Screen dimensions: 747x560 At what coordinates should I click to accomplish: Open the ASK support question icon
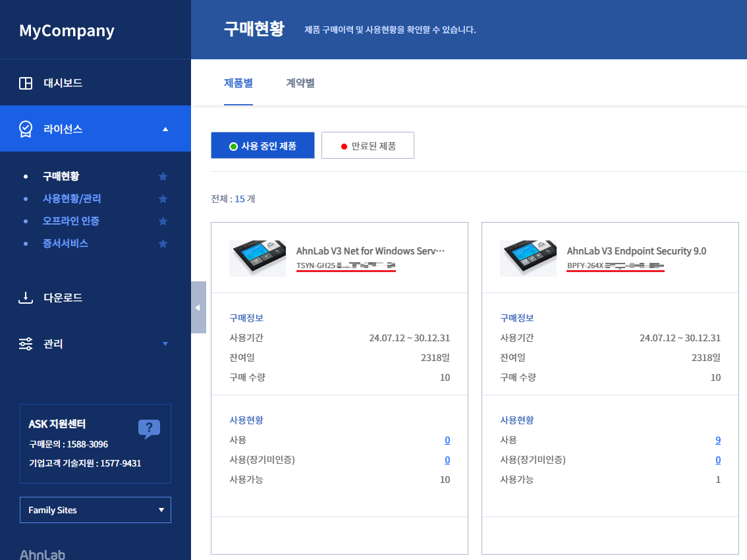(x=149, y=429)
